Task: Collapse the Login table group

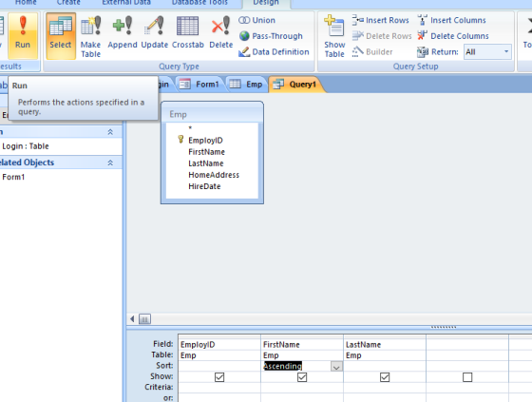Action: (110, 132)
